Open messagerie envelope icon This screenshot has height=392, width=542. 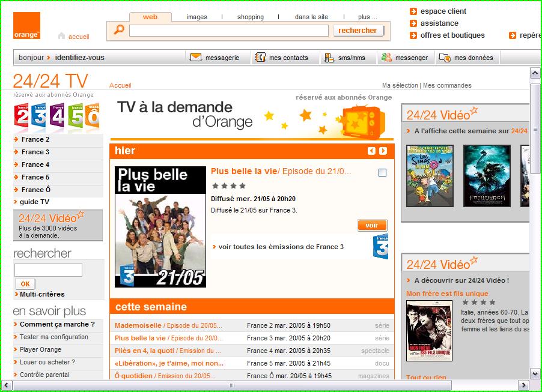point(196,58)
